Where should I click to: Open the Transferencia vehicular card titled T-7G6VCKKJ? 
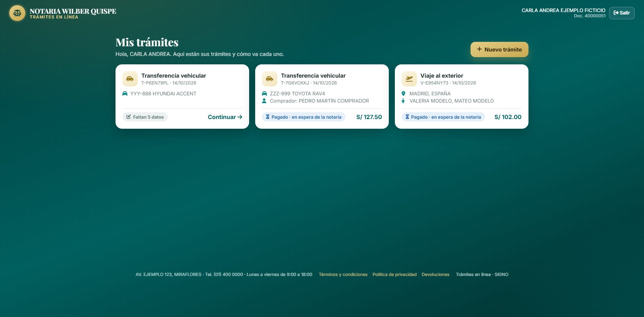point(313,76)
